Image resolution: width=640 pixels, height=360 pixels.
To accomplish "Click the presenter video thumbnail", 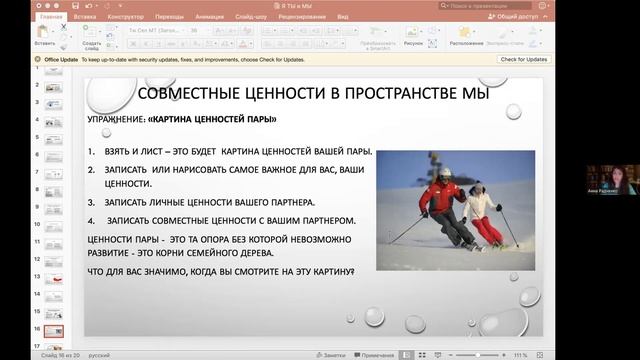I will [x=613, y=180].
